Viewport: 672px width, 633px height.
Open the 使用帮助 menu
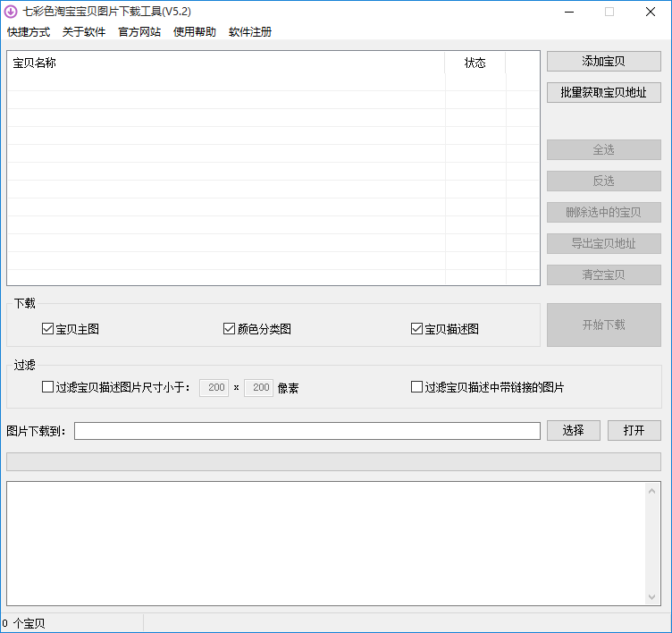click(195, 32)
